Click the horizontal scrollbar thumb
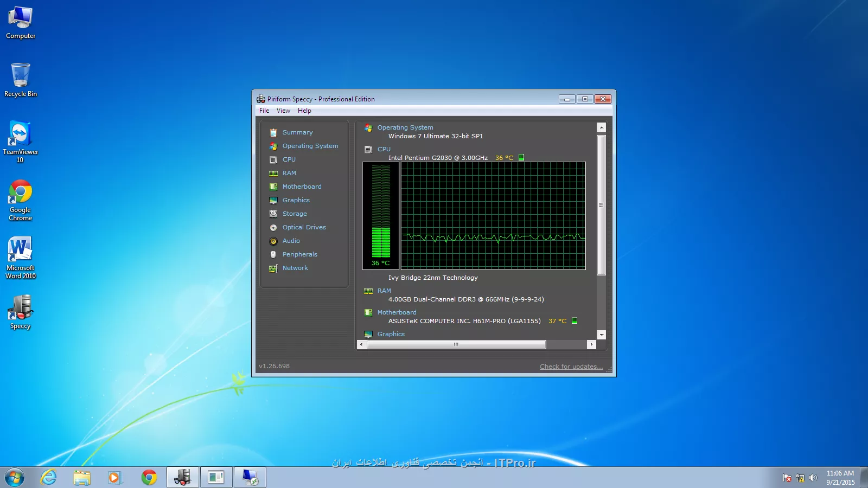This screenshot has width=868, height=488. 456,344
